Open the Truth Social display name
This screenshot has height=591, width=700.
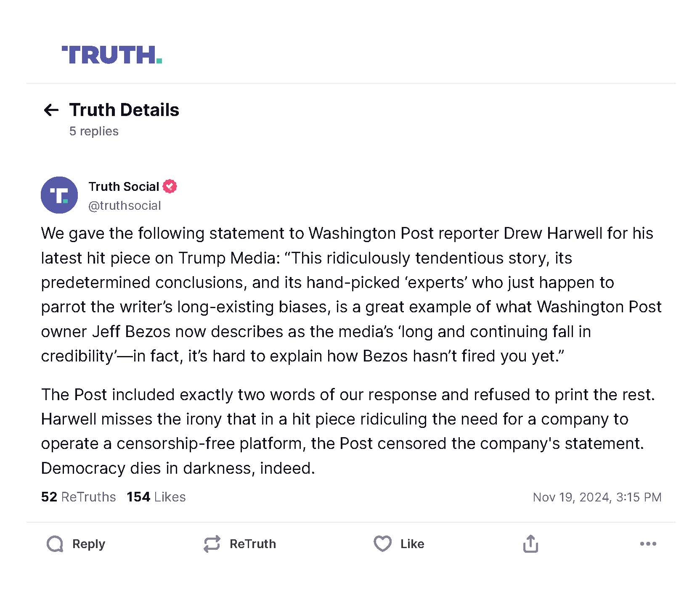coord(124,186)
